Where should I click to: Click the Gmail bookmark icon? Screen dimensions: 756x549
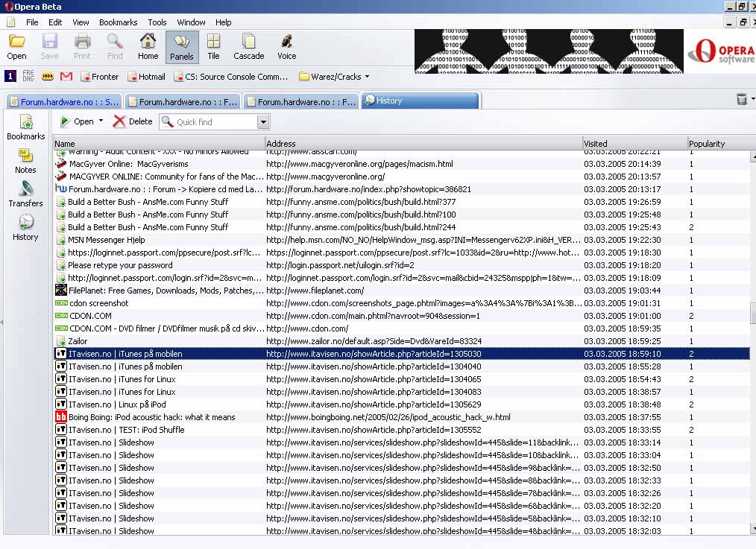(66, 76)
